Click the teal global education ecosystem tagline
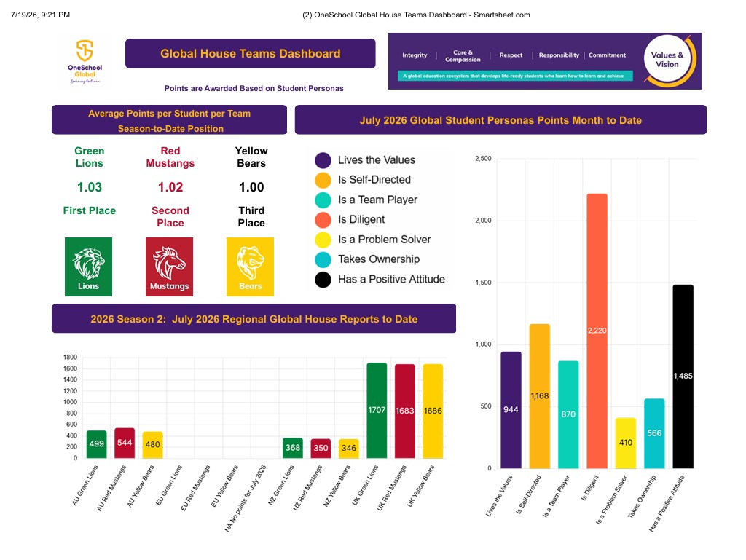This screenshot has width=746, height=560. click(515, 76)
